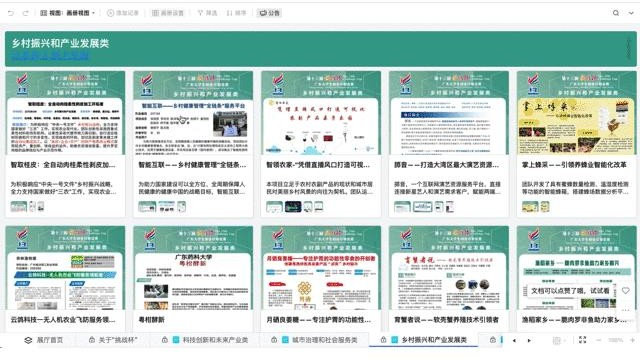640x360 pixels.
Task: Switch to 科技创新和未来产业类 tab
Action: click(x=210, y=340)
